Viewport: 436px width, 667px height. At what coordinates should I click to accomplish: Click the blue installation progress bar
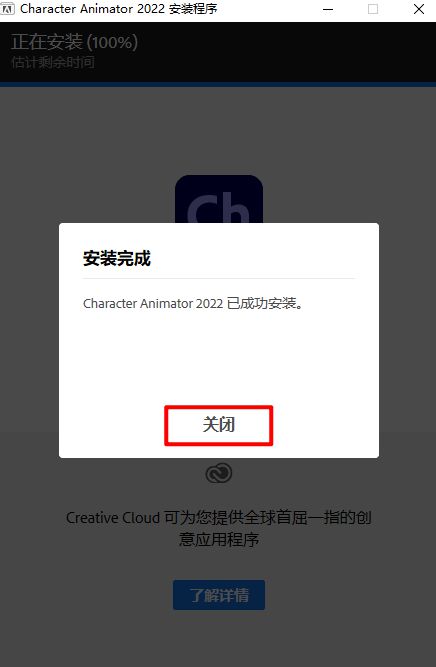click(x=218, y=85)
